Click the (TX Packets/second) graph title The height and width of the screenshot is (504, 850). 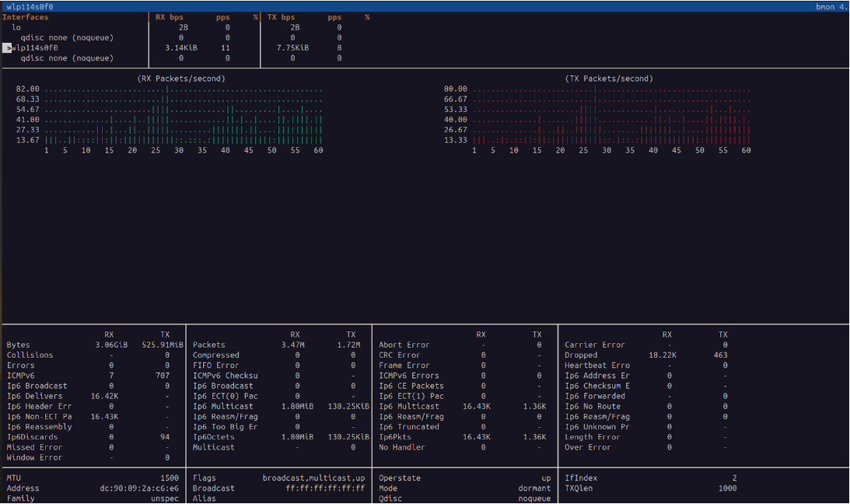(609, 79)
